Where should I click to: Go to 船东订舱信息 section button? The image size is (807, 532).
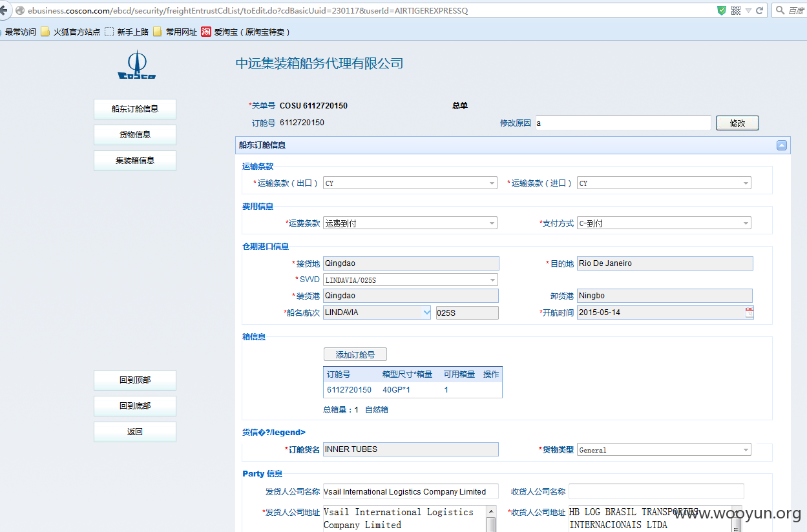tap(135, 109)
